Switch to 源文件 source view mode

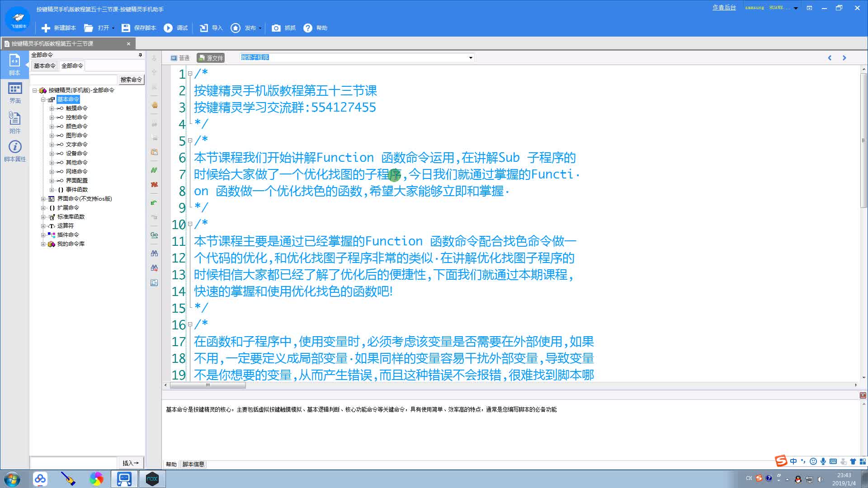click(211, 58)
